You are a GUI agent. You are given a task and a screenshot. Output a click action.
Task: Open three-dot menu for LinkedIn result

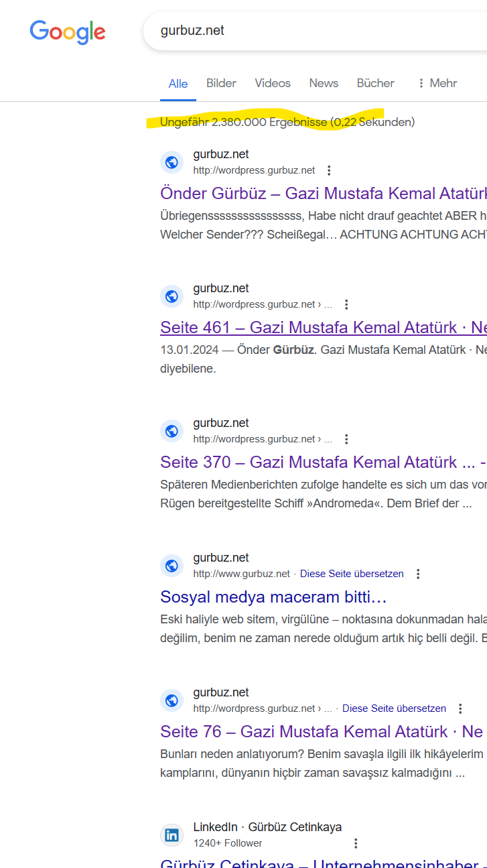point(356,843)
